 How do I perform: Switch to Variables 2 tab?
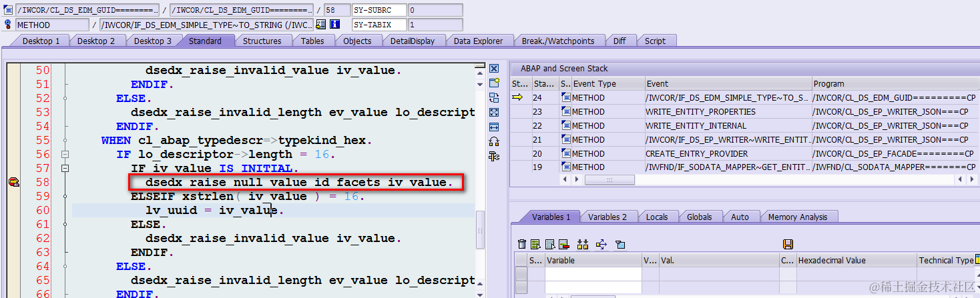point(607,217)
